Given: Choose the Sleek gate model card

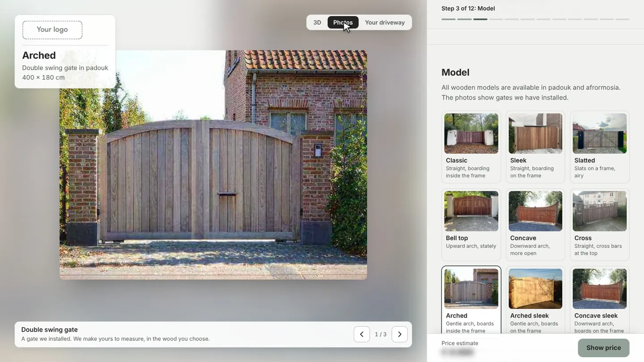Looking at the screenshot, I should pos(535,147).
